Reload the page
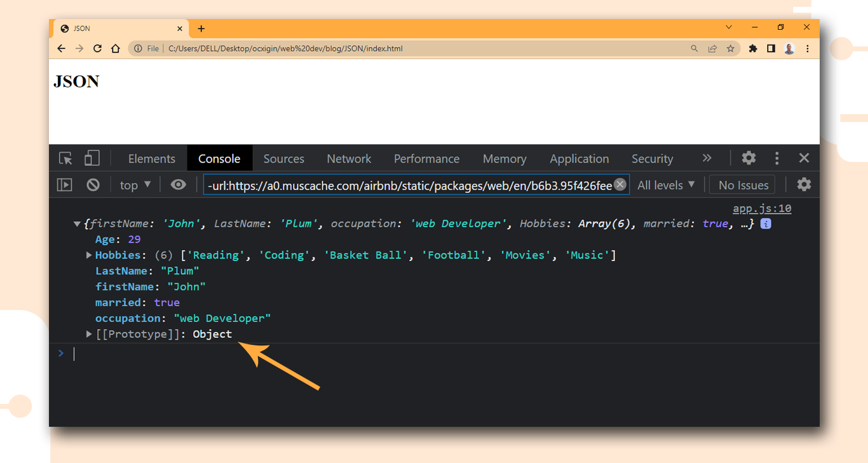 [x=97, y=48]
